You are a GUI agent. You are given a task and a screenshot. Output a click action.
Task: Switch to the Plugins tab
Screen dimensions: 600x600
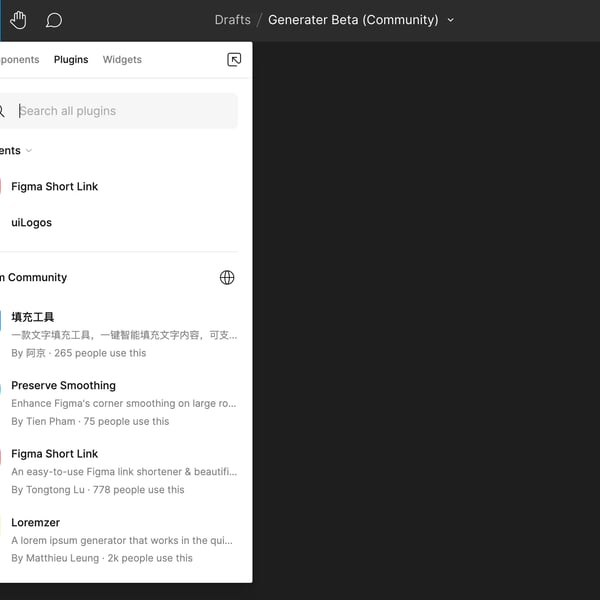(x=71, y=59)
